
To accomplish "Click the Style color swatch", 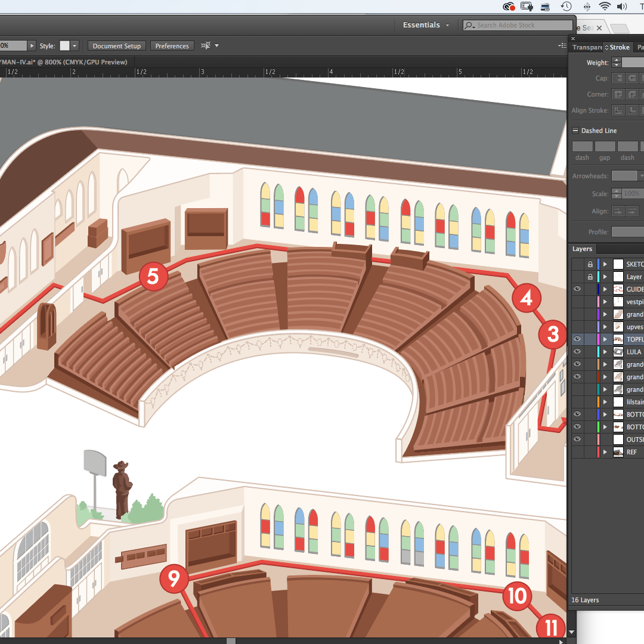I will pyautogui.click(x=64, y=45).
